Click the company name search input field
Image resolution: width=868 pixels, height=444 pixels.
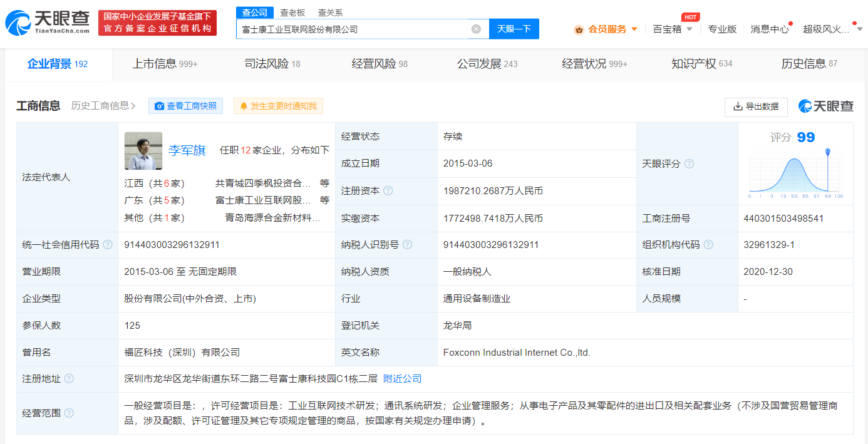tap(354, 29)
